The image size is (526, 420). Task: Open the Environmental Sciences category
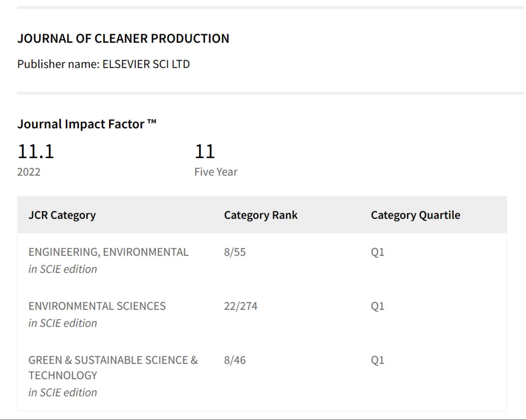coord(97,306)
